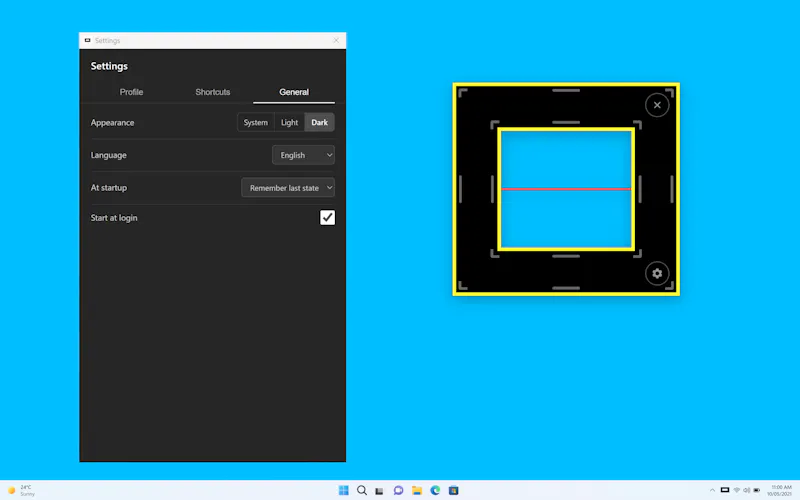Open Task View from the taskbar
800x500 pixels.
379,491
